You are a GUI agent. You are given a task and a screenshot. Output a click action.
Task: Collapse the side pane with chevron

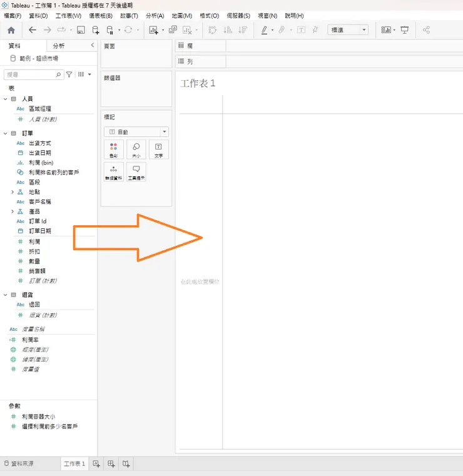93,45
